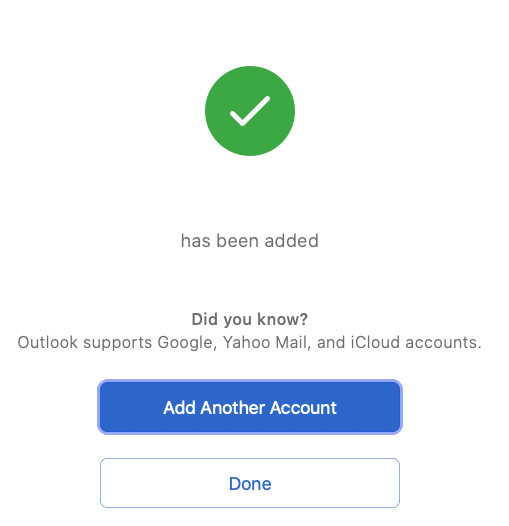Image resolution: width=509 pixels, height=526 pixels.
Task: Click the 'Account' word on the blue button
Action: [x=303, y=408]
